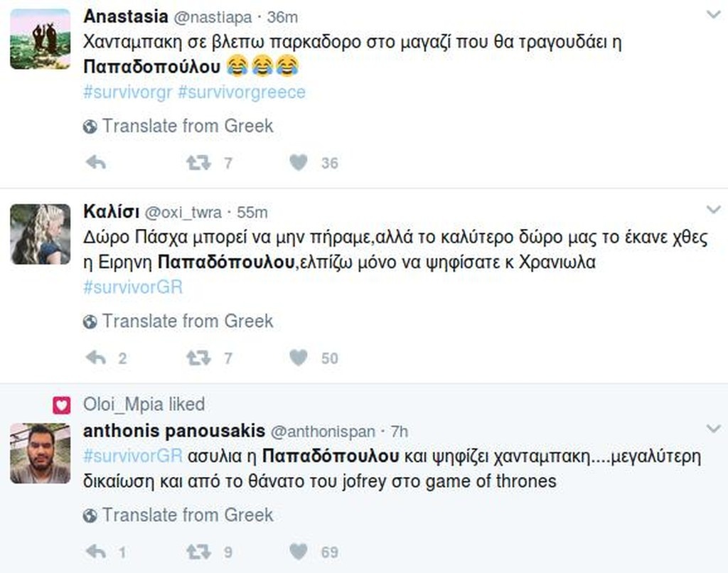This screenshot has width=728, height=573.
Task: Retweet Anastasia's tweet
Action: click(198, 163)
